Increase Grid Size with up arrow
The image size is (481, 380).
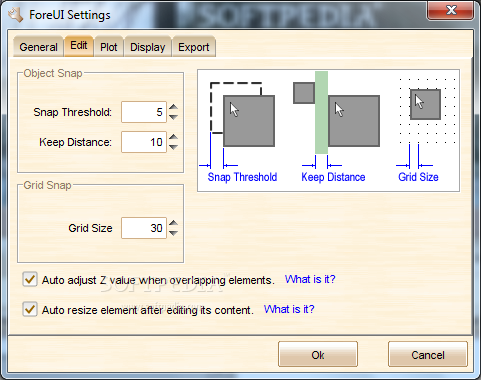coord(173,223)
